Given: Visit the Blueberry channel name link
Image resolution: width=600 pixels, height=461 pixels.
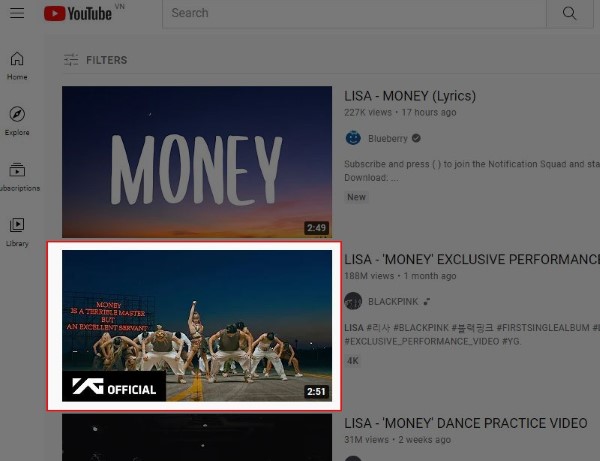Looking at the screenshot, I should (388, 138).
